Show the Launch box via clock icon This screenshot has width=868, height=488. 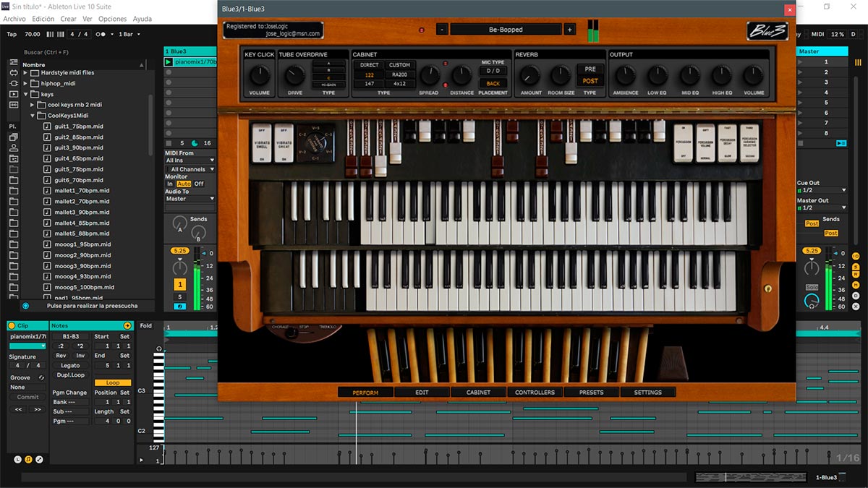point(18,459)
